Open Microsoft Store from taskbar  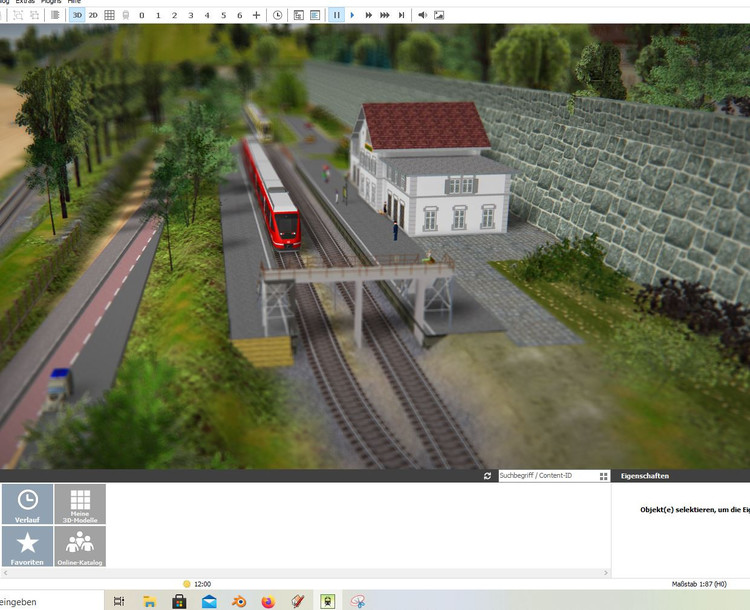179,601
